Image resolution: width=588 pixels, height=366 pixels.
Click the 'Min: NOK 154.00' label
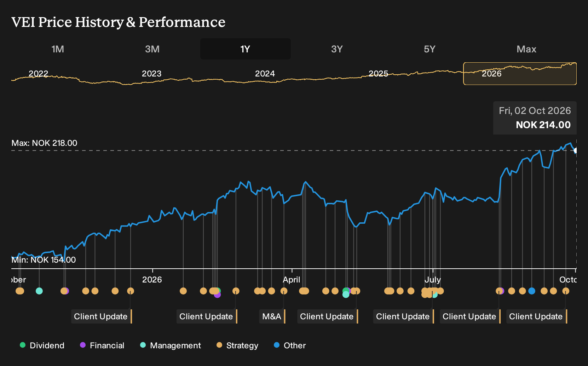pyautogui.click(x=44, y=260)
